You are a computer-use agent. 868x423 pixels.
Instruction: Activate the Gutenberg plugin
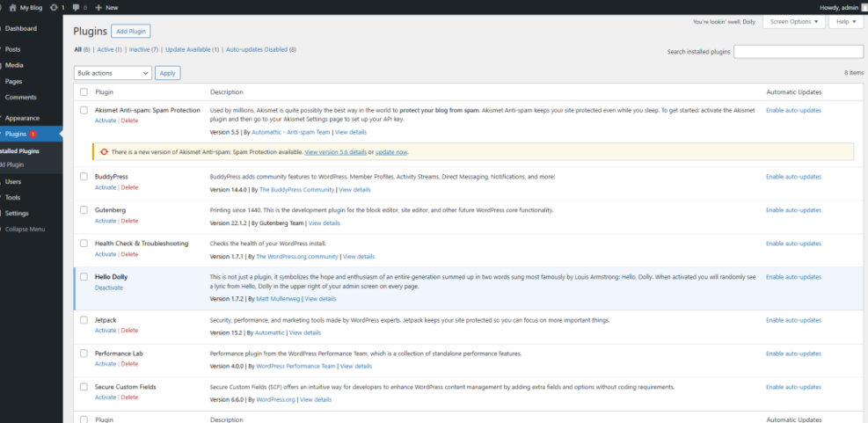(106, 221)
